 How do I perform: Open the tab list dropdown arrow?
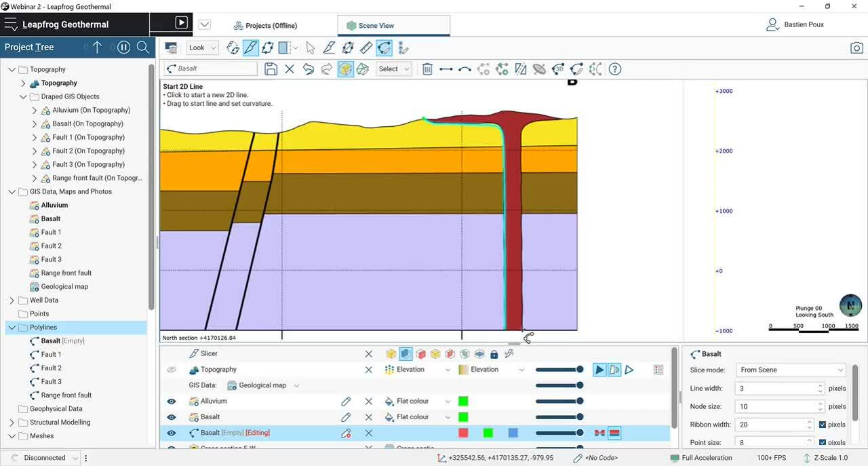pyautogui.click(x=204, y=25)
